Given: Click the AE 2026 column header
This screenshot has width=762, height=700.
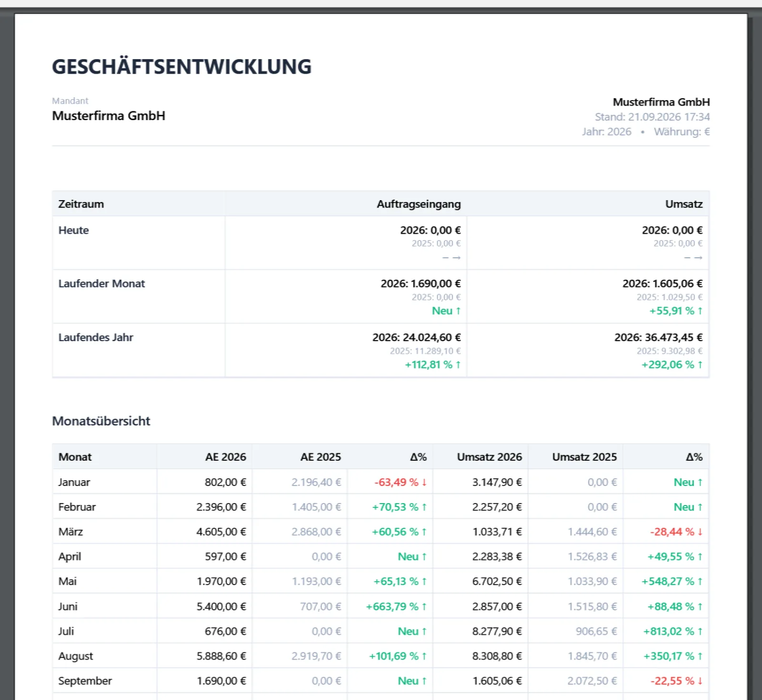Looking at the screenshot, I should point(225,457).
